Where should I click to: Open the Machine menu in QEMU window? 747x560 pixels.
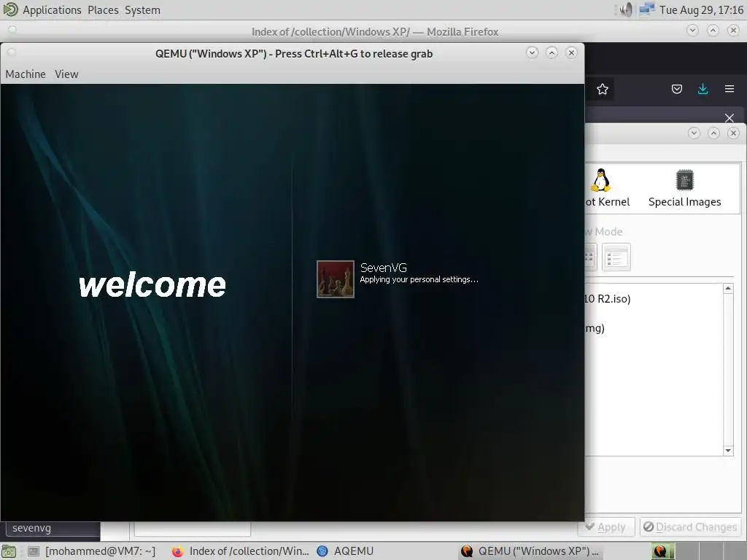click(26, 74)
